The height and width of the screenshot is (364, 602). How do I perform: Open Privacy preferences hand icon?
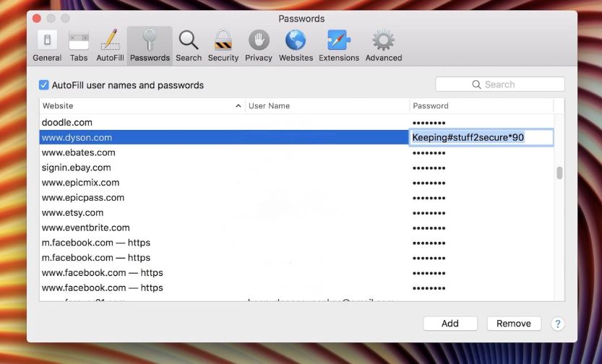click(259, 45)
